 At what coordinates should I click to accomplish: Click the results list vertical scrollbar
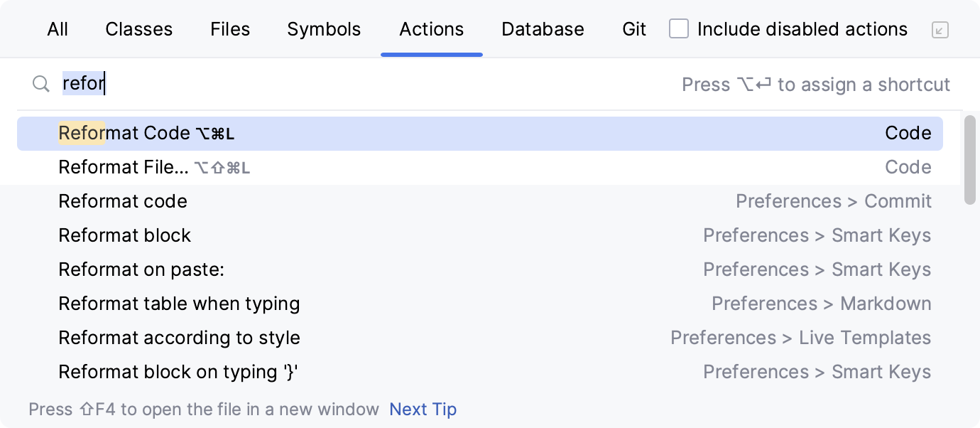coord(970,160)
